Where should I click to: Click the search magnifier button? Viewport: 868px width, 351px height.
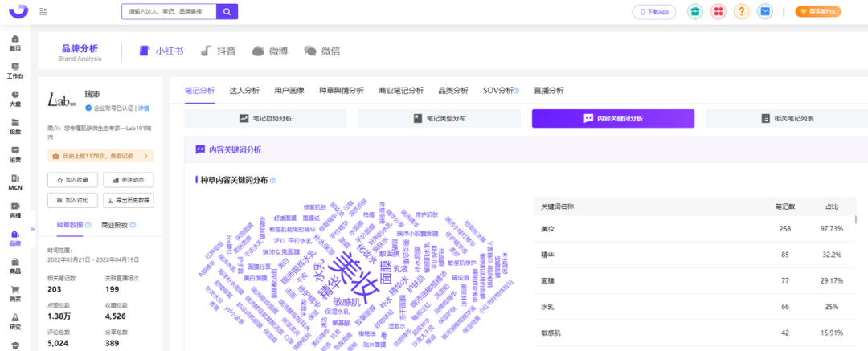coord(227,11)
